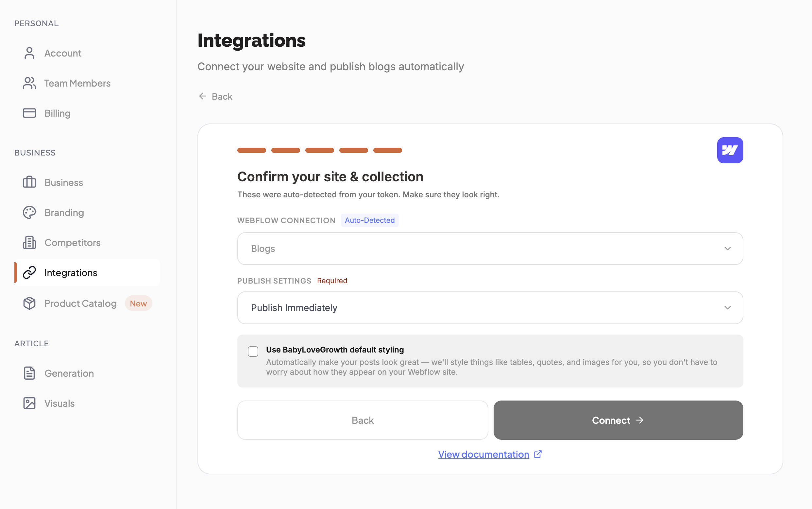Click the fifth progress step bar
This screenshot has width=812, height=509.
pos(388,150)
